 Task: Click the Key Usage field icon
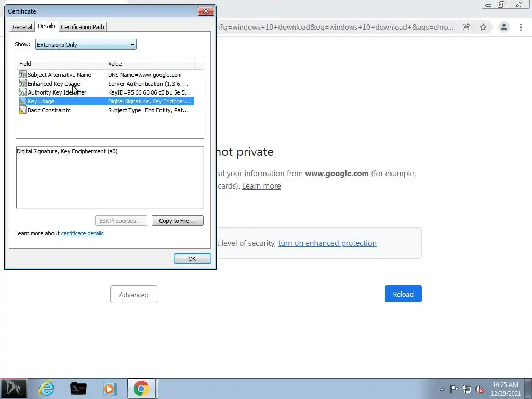tap(23, 101)
